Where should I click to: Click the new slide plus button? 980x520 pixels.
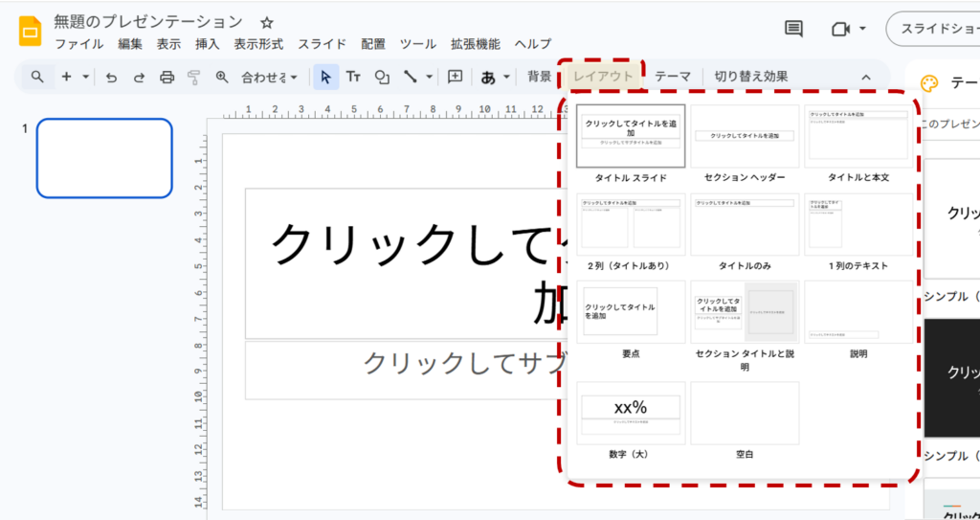tap(67, 77)
